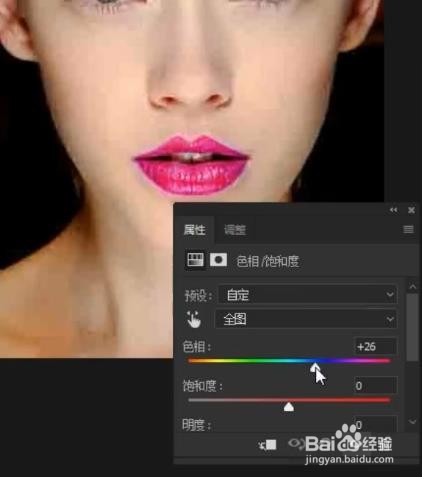Click the 明度 value field

pos(375,424)
